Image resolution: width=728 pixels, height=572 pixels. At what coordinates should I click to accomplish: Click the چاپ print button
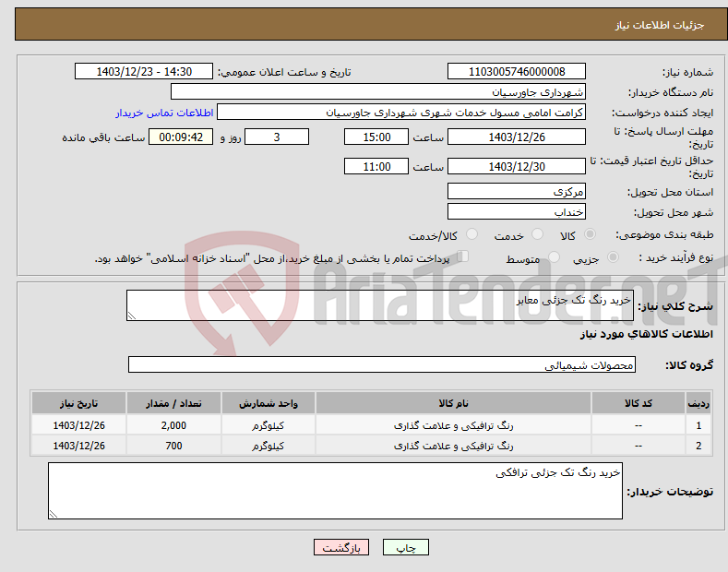[406, 548]
